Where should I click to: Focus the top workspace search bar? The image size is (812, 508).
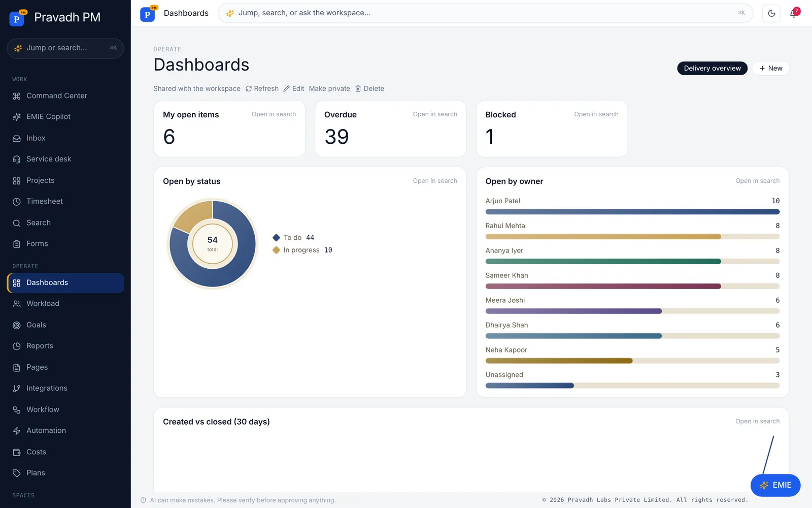click(x=485, y=13)
